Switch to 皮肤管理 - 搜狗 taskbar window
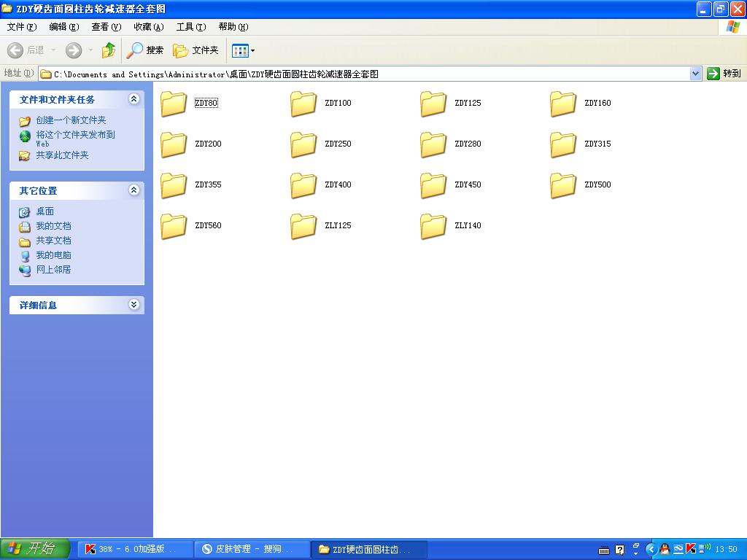The height and width of the screenshot is (560, 747). tap(252, 549)
